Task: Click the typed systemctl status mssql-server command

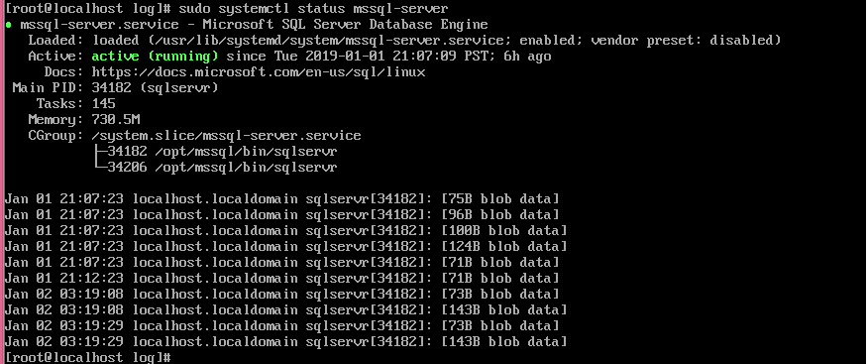Action: tap(314, 9)
